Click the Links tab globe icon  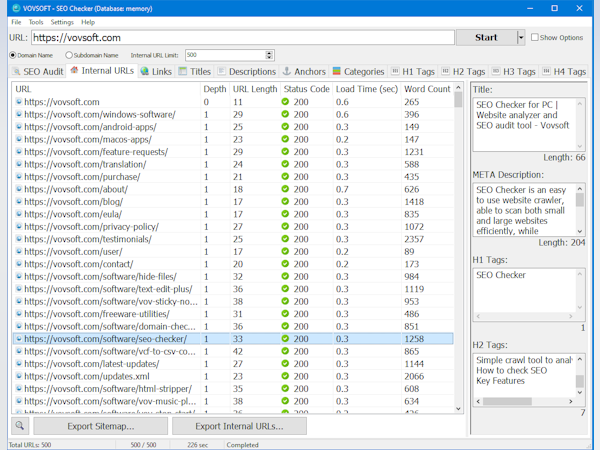tap(145, 72)
